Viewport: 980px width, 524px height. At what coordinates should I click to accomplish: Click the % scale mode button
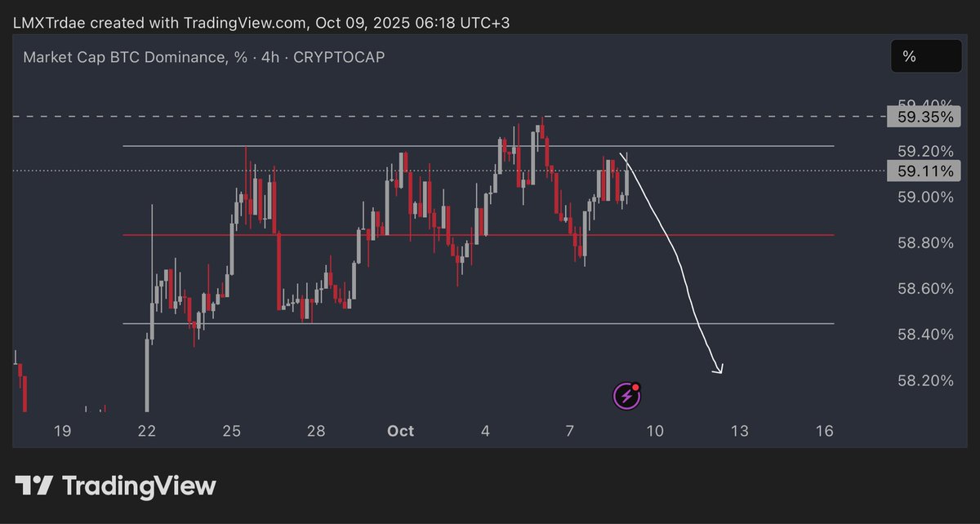pyautogui.click(x=926, y=56)
